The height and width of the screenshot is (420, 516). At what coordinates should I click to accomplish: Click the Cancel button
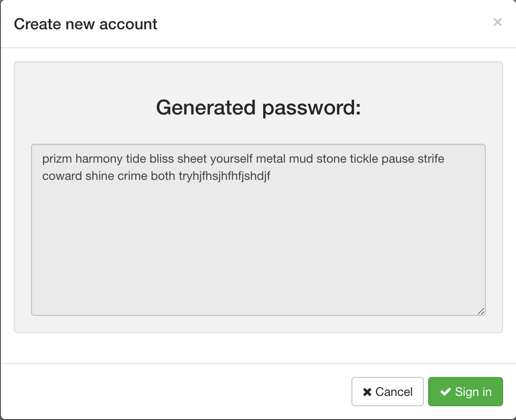click(x=388, y=392)
